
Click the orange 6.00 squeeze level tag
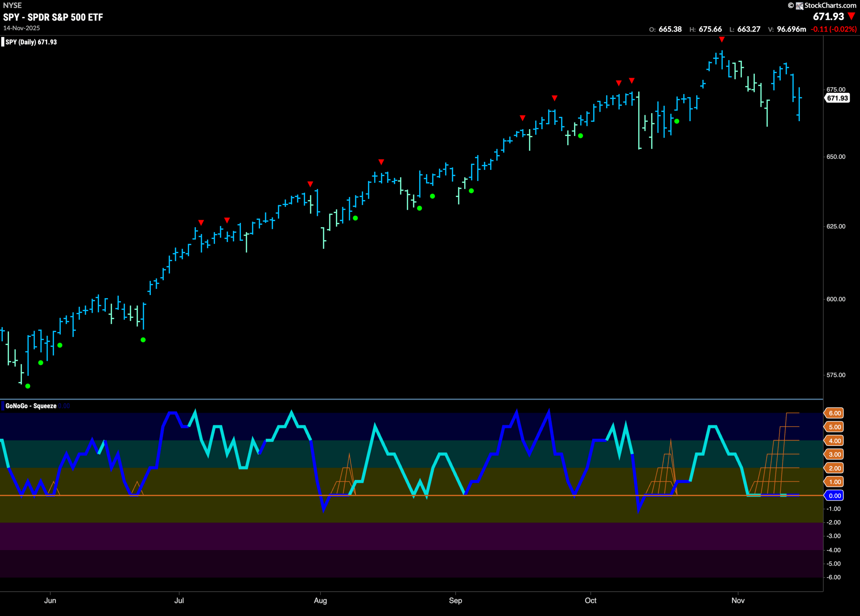[x=834, y=413]
